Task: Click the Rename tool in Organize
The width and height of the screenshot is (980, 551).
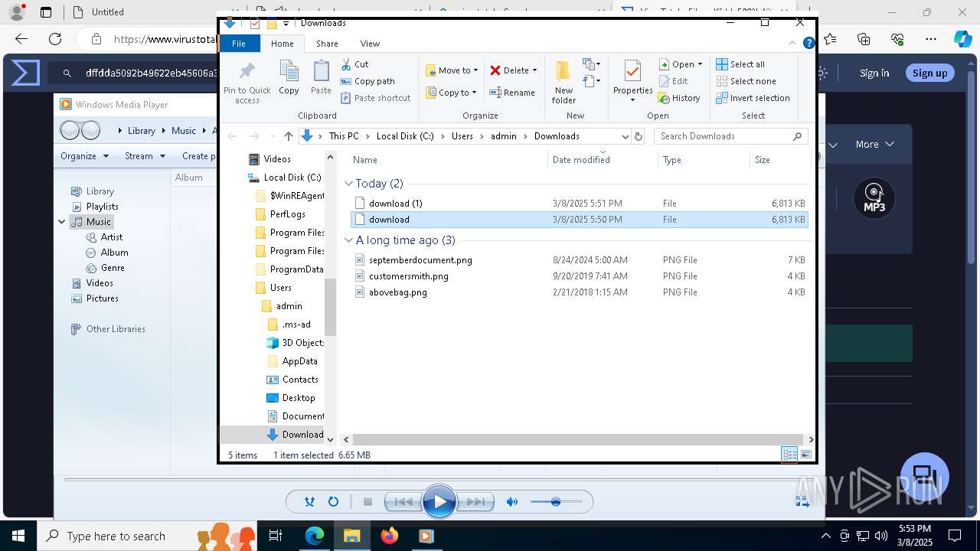Action: (512, 93)
